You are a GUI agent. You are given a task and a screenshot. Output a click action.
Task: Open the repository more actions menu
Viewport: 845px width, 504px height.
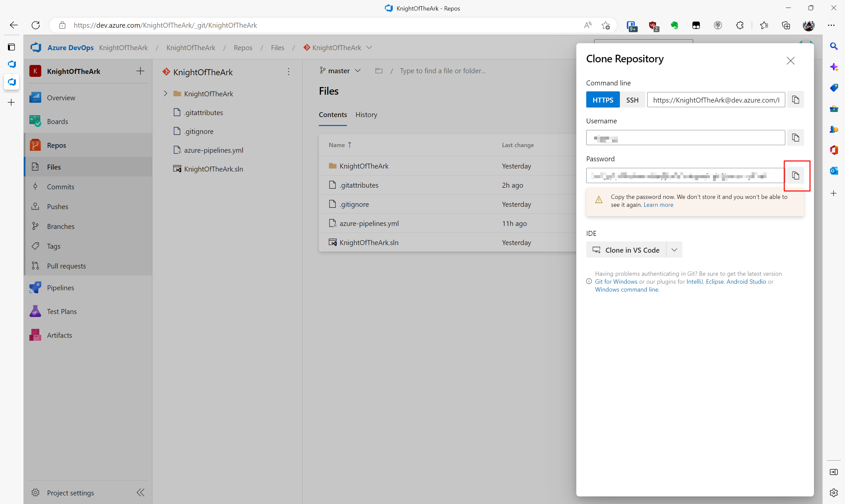pyautogui.click(x=288, y=72)
